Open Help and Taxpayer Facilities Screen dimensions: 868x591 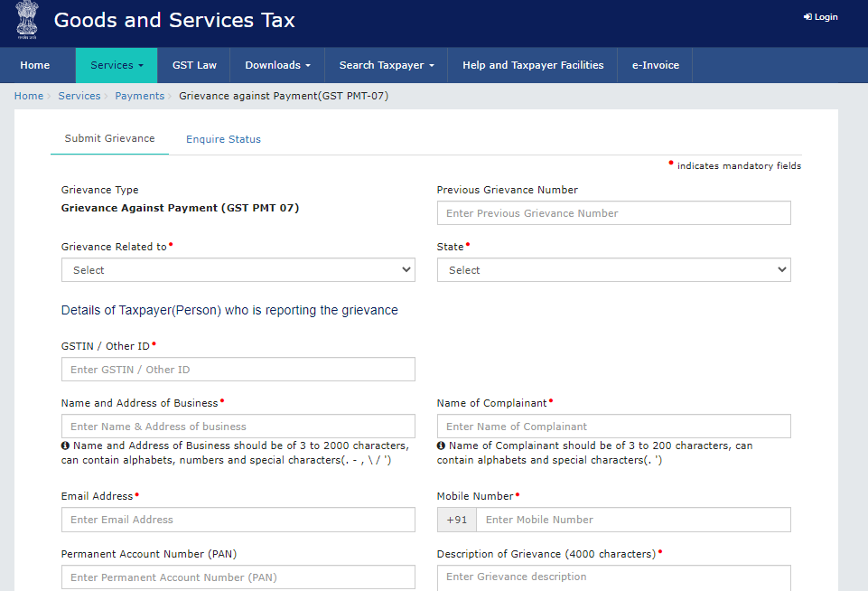click(x=533, y=65)
